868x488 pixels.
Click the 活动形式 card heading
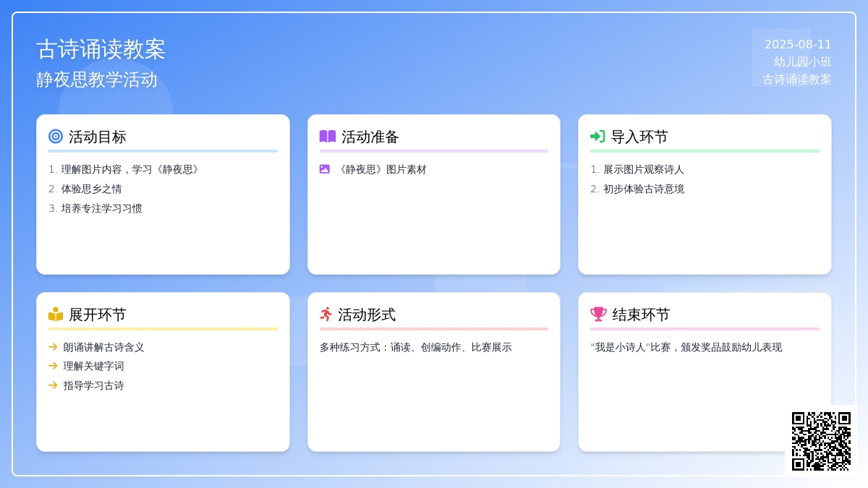point(367,314)
